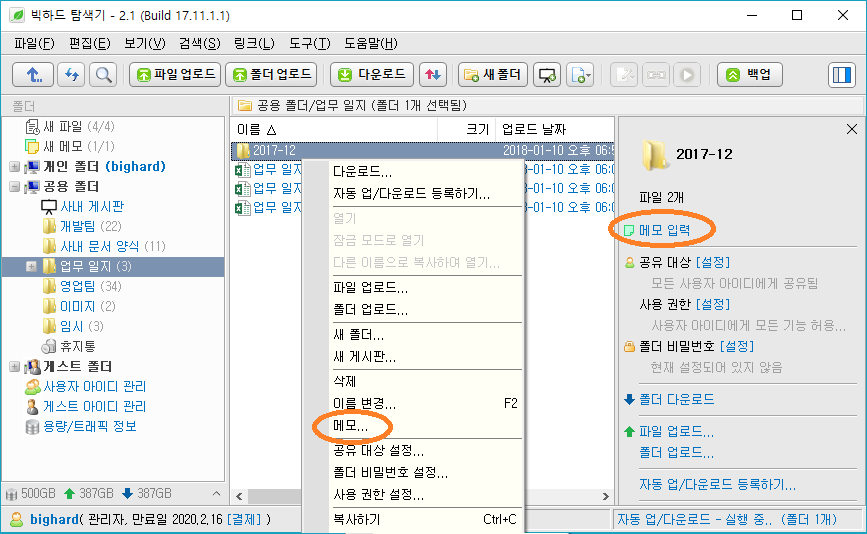Click the 파일 업로드 toolbar button
This screenshot has width=867, height=534.
click(175, 75)
